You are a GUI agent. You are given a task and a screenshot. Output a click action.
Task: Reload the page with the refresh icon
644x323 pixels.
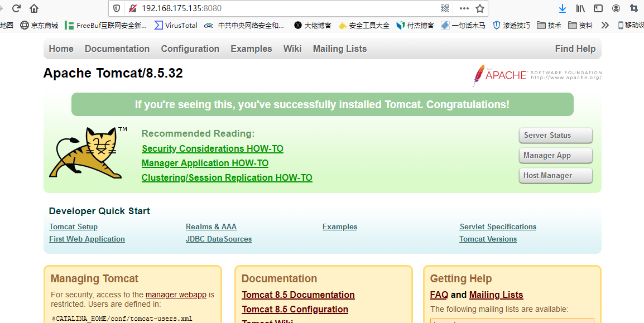click(x=16, y=8)
